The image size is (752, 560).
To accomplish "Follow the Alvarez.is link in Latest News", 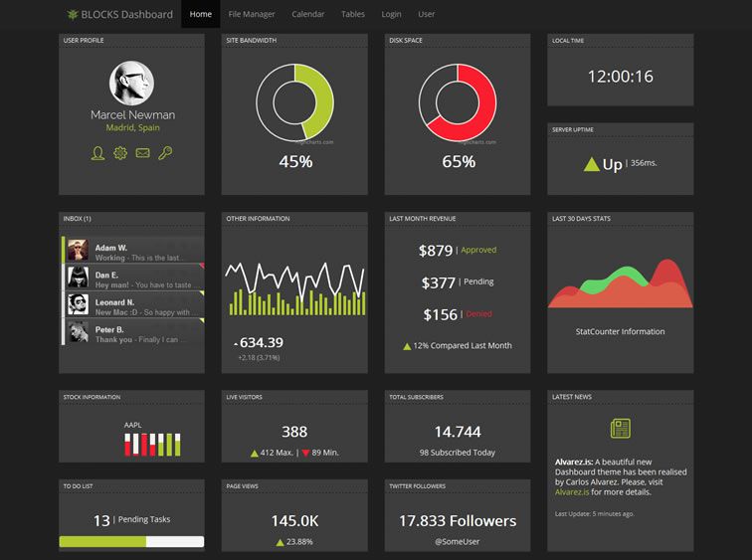I will click(x=571, y=491).
